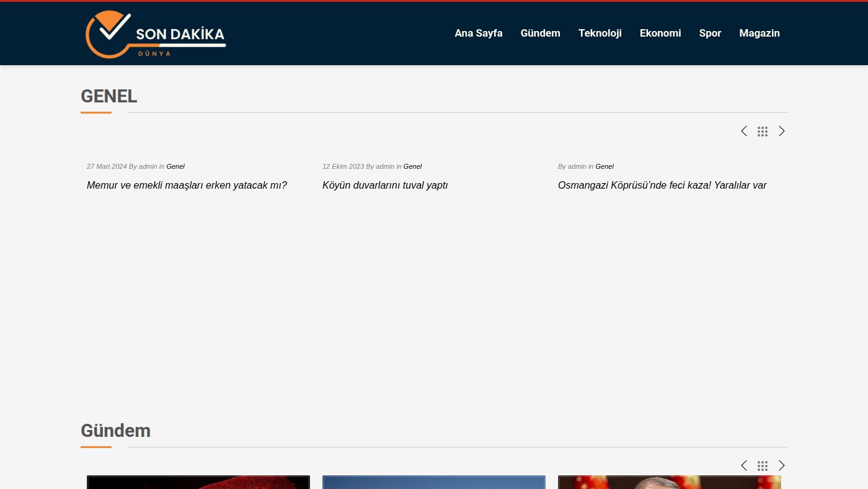This screenshot has width=868, height=489.
Task: Go to previous slide in Gündem section
Action: point(744,465)
